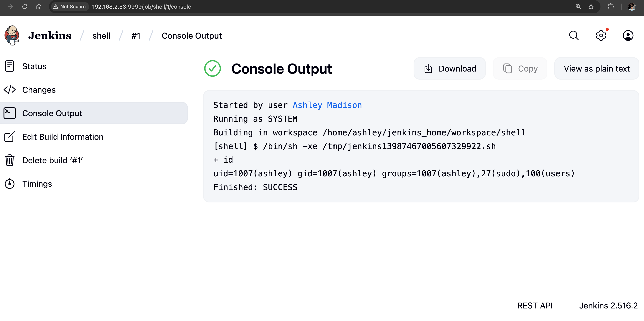
Task: Click View as plain text
Action: click(x=597, y=69)
